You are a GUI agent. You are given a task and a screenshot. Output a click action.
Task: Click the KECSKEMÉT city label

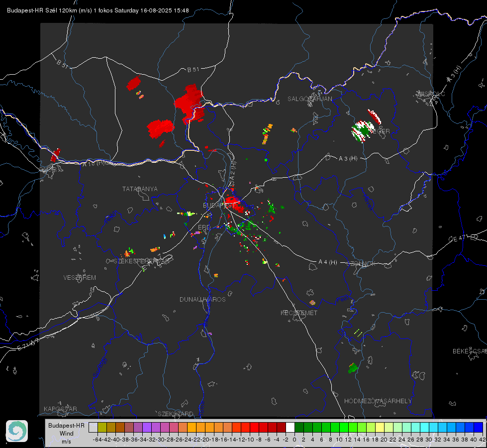(299, 313)
